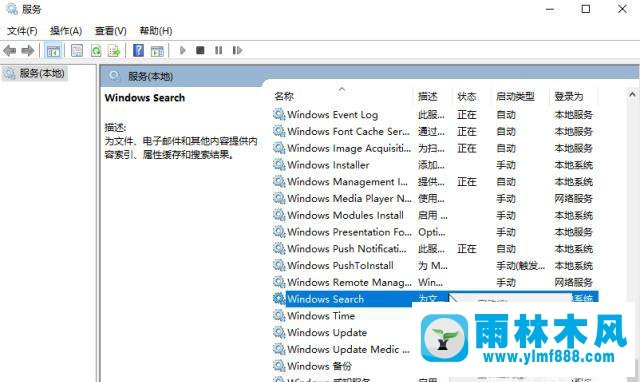Sort by the 启动类型 column header
This screenshot has height=382, width=640.
515,96
